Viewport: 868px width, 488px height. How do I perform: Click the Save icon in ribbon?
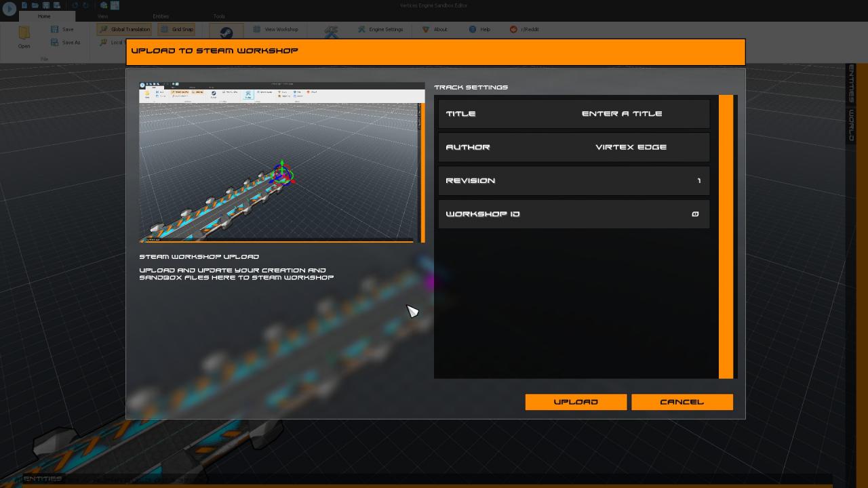click(55, 29)
